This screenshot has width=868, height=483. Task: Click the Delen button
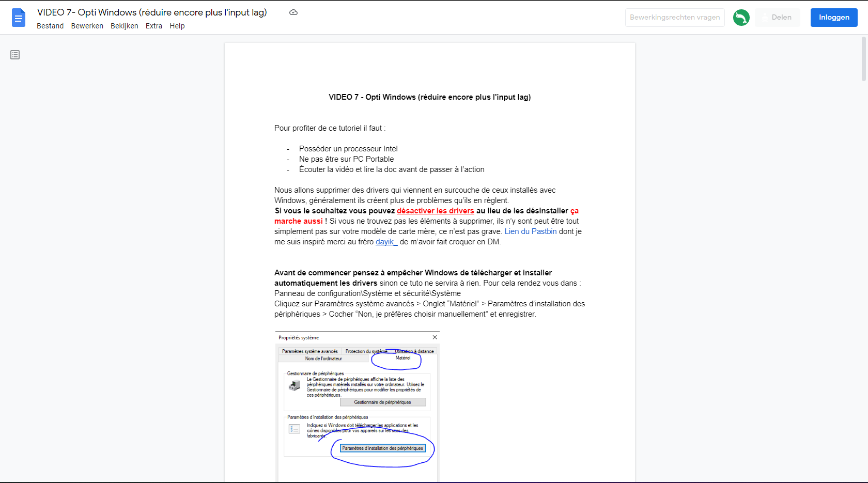(777, 17)
